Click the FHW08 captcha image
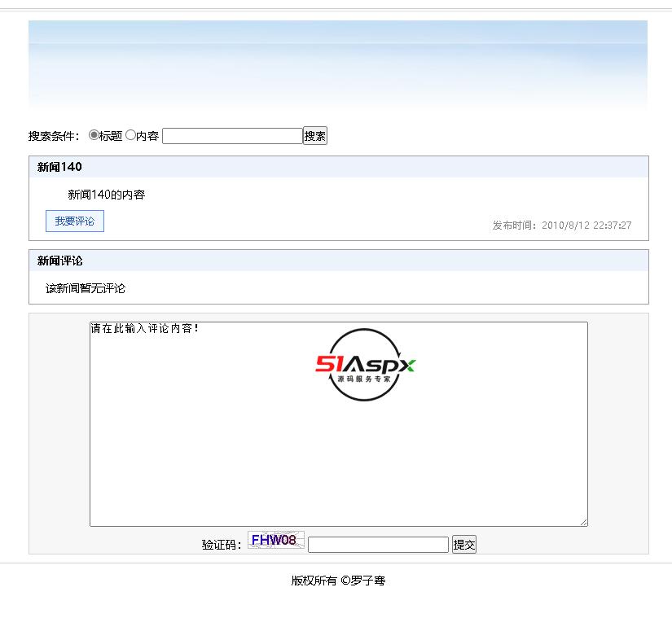The image size is (672, 618). (276, 540)
